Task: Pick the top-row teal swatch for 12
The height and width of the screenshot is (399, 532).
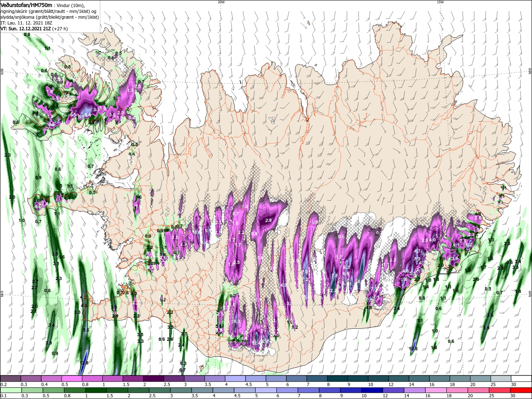Action: pyautogui.click(x=399, y=379)
